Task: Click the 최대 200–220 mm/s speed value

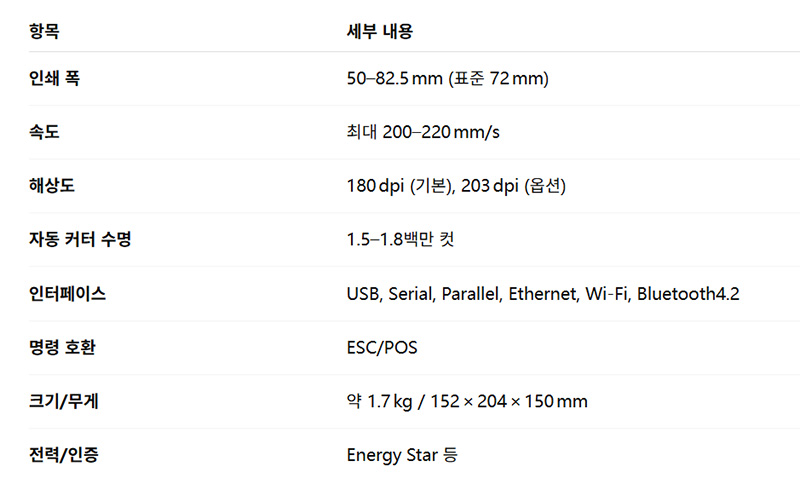Action: pyautogui.click(x=424, y=133)
